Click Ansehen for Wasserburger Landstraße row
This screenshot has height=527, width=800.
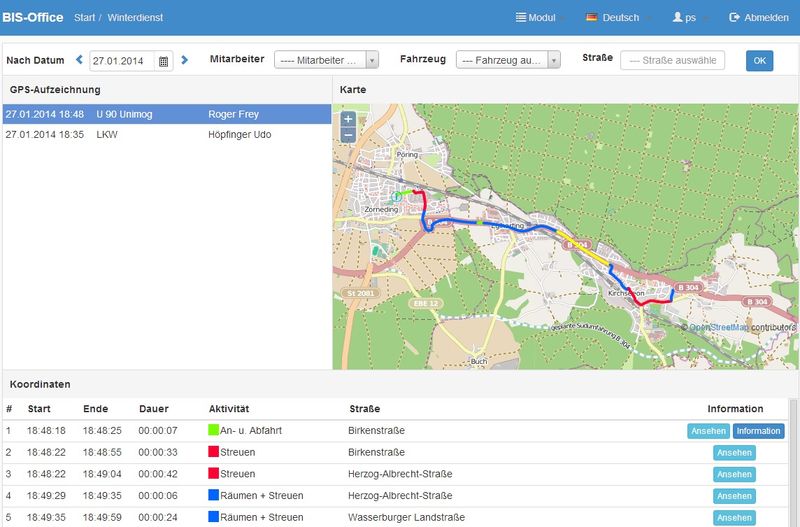click(x=734, y=518)
